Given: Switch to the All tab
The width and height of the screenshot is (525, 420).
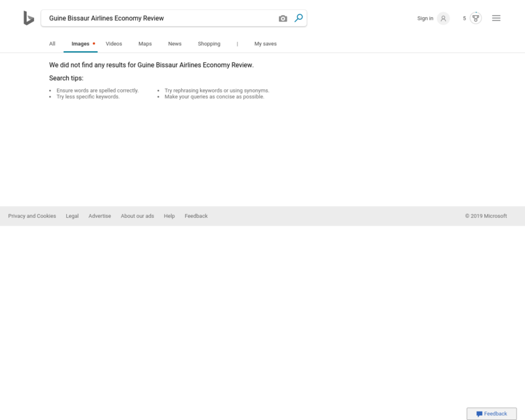Looking at the screenshot, I should click(x=52, y=44).
